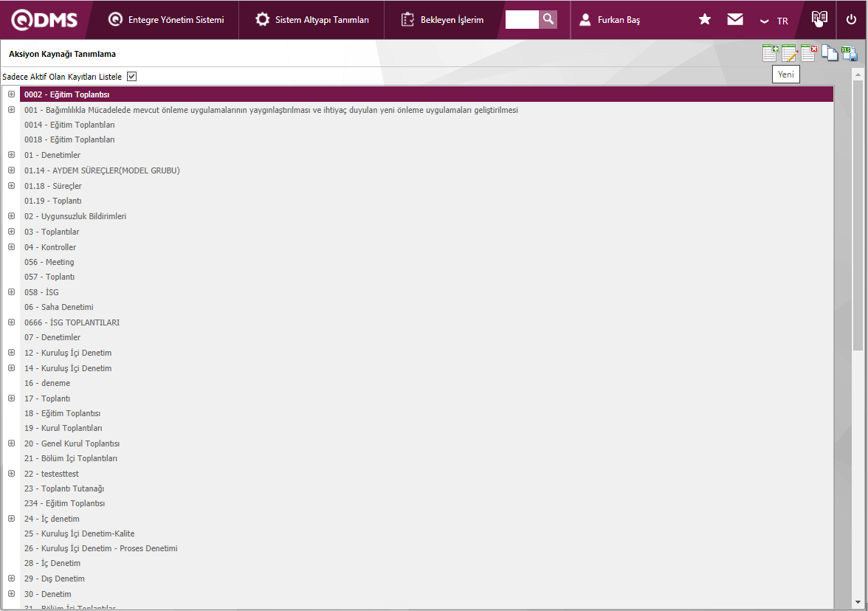This screenshot has height=611, width=868.
Task: Click the Bekleyen İşlerim clipboard icon
Action: point(407,19)
